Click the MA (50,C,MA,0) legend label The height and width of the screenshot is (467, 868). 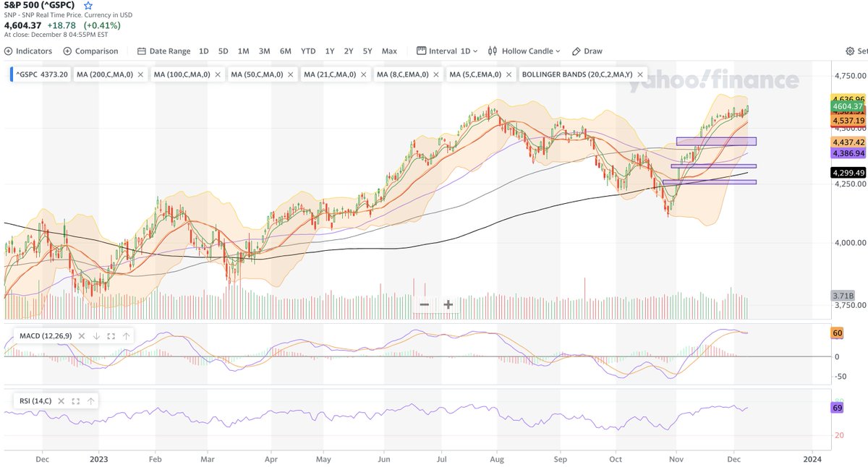click(257, 74)
